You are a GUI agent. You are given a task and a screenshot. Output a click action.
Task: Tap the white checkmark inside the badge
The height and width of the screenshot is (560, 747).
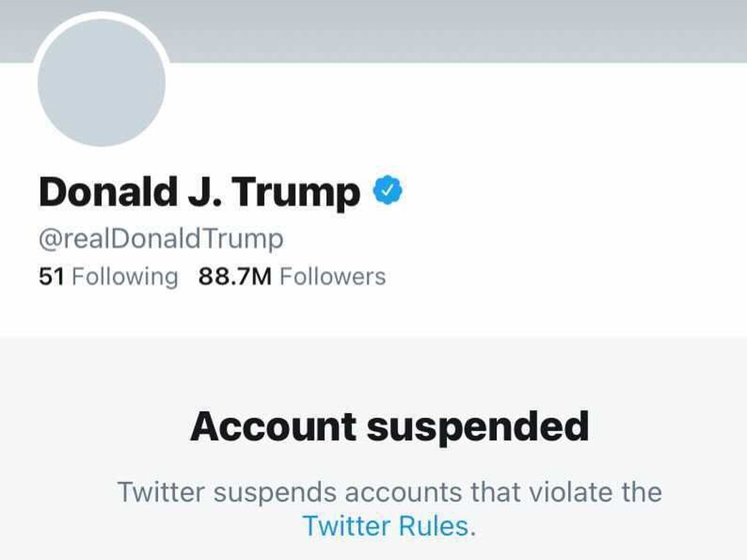coord(388,191)
